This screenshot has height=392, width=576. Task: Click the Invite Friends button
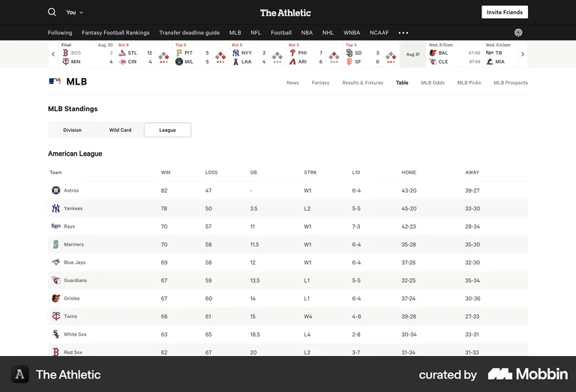[505, 12]
